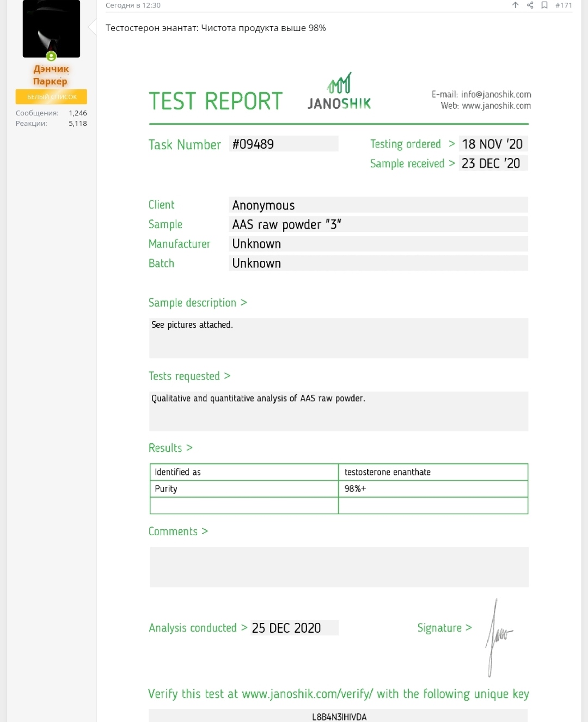Click the green online status indicator on avatar
The height and width of the screenshot is (722, 588).
pyautogui.click(x=51, y=56)
